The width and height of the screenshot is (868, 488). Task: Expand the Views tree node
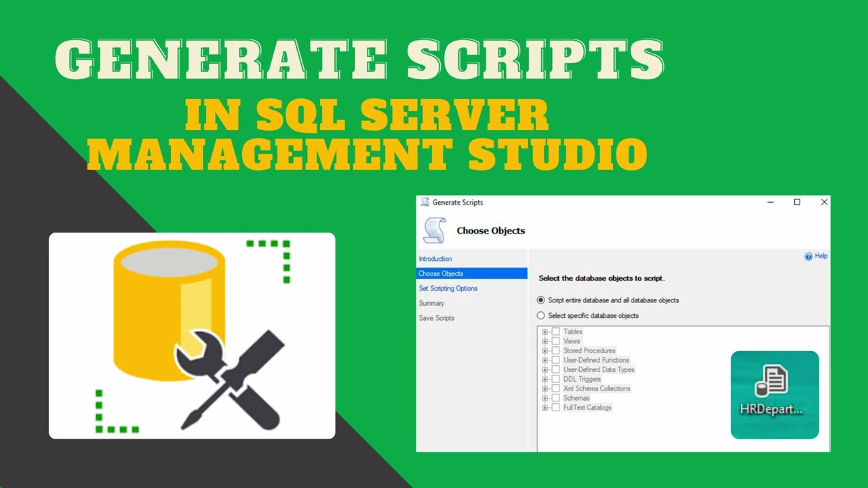click(x=545, y=342)
